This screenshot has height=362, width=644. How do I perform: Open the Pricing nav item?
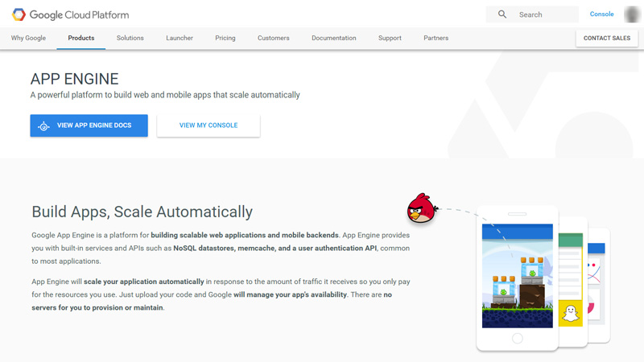(x=225, y=38)
